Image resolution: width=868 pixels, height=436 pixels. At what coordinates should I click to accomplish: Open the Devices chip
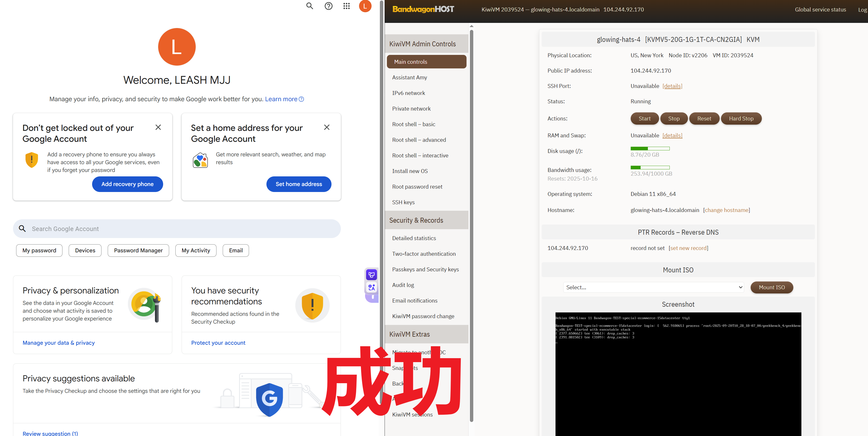pos(85,250)
